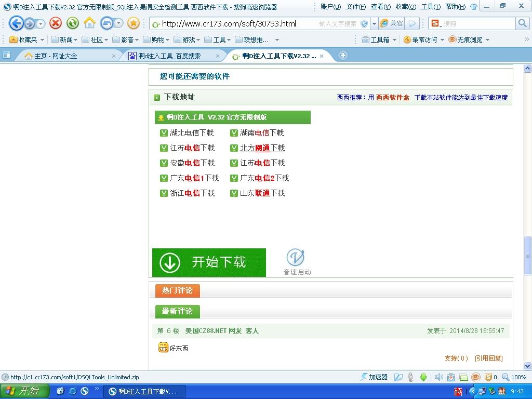Screen dimensions: 532x399
Task: Click the page vertical scrollbar thumb
Action: pos(527,256)
